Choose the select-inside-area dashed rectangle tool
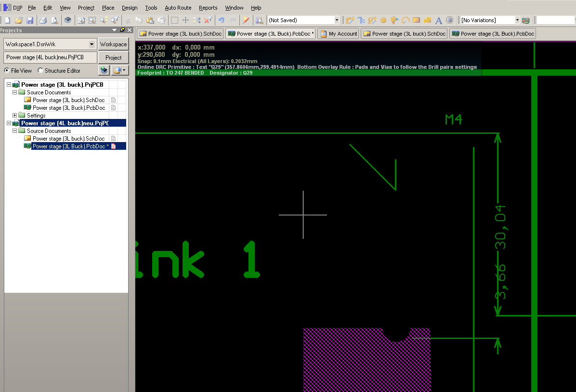The width and height of the screenshot is (576, 392). (x=174, y=20)
